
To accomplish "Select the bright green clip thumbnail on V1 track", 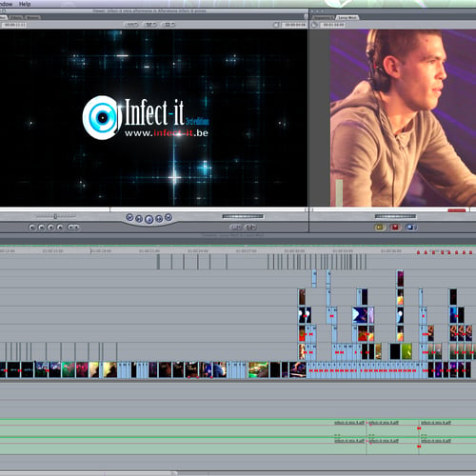I will click(x=258, y=370).
